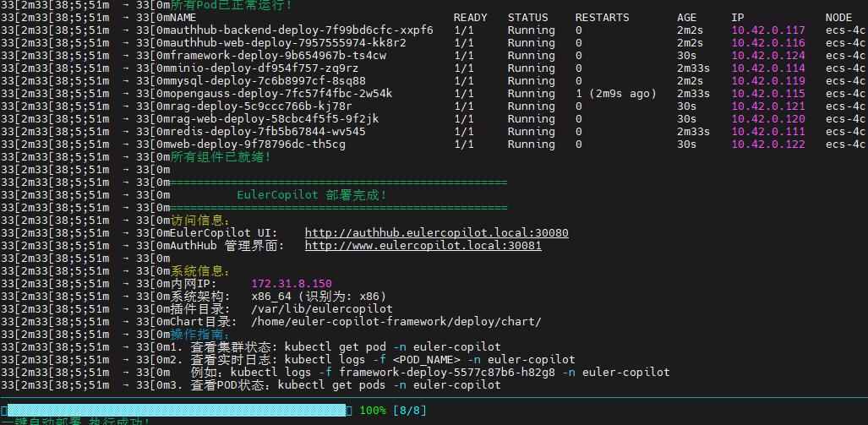Click pod name authhub-web-deploy-7957555974-kk8r2
This screenshot has width=868, height=425.
pyautogui.click(x=288, y=42)
